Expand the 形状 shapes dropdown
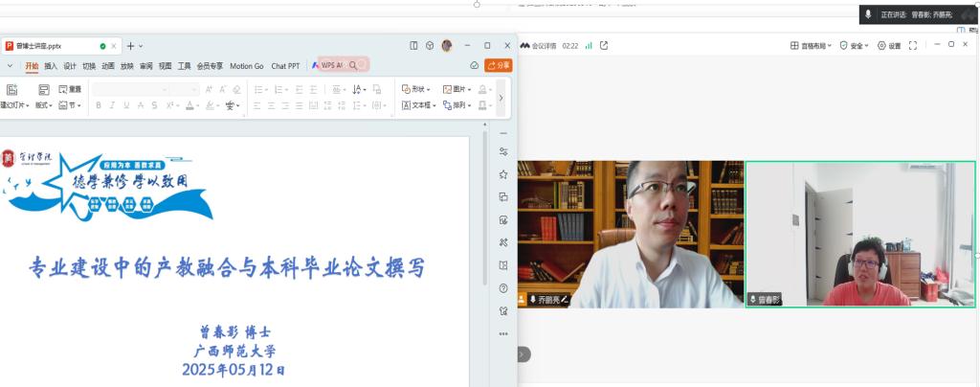The height and width of the screenshot is (387, 980). [x=416, y=89]
